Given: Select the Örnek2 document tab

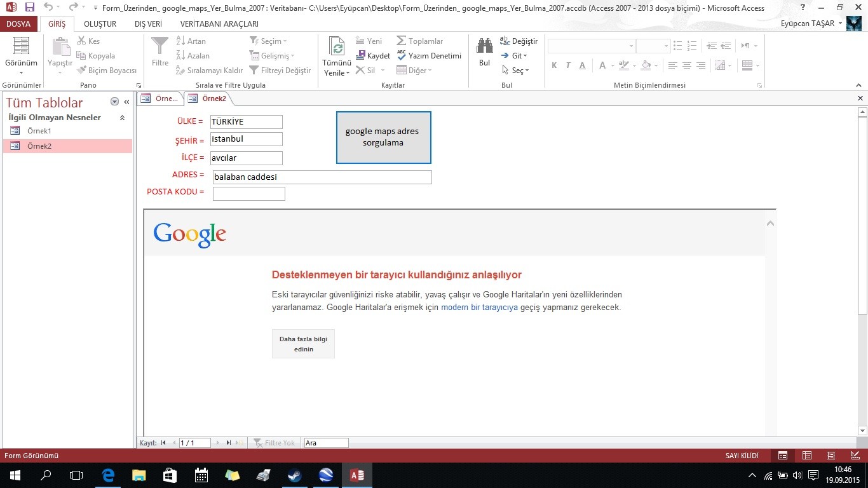Looking at the screenshot, I should click(x=208, y=98).
